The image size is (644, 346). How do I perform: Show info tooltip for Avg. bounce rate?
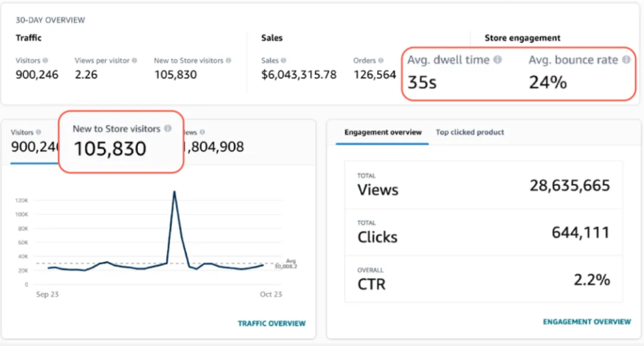[626, 60]
